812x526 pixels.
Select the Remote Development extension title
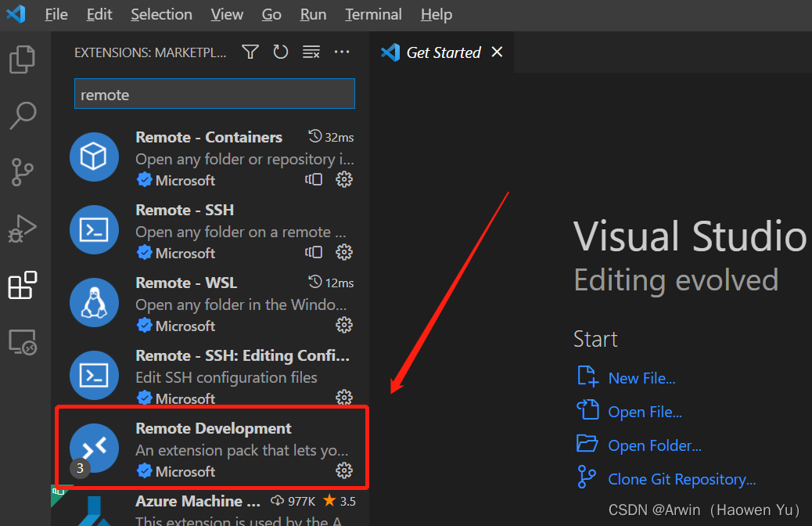point(214,428)
